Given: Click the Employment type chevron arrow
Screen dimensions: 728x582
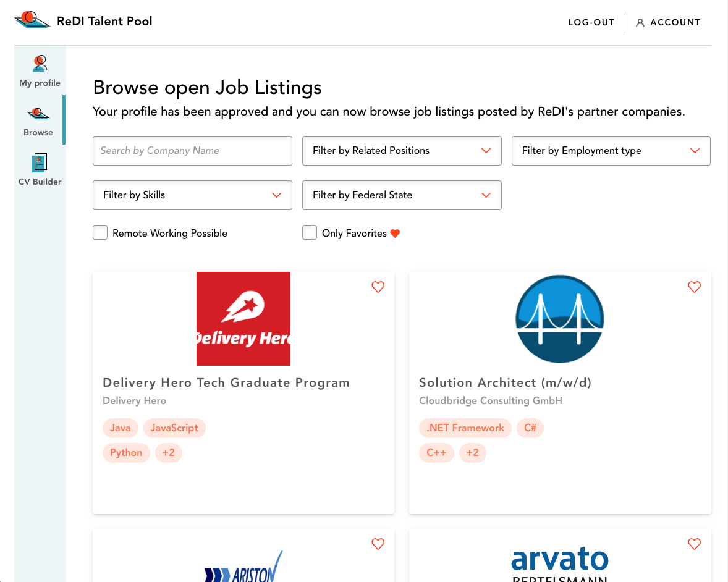Looking at the screenshot, I should click(695, 150).
